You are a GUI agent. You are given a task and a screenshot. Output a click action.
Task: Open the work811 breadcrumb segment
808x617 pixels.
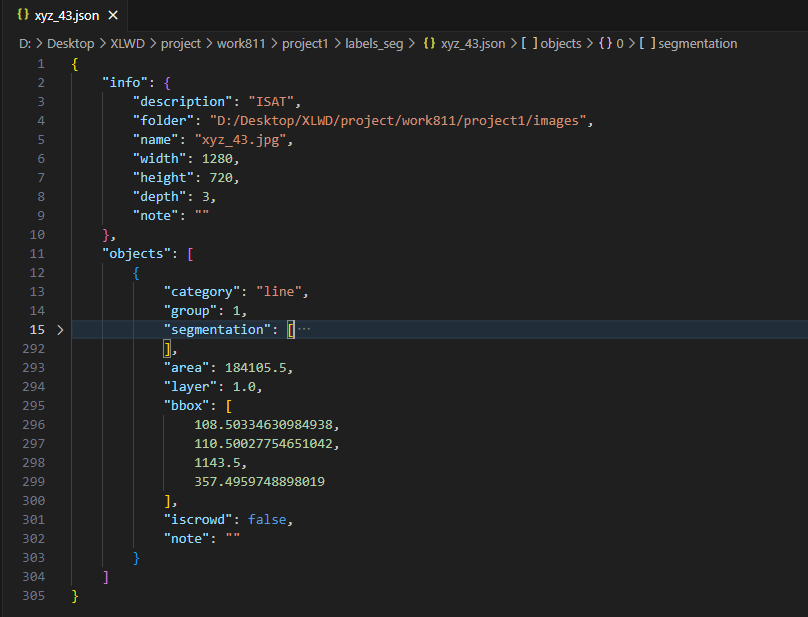241,44
